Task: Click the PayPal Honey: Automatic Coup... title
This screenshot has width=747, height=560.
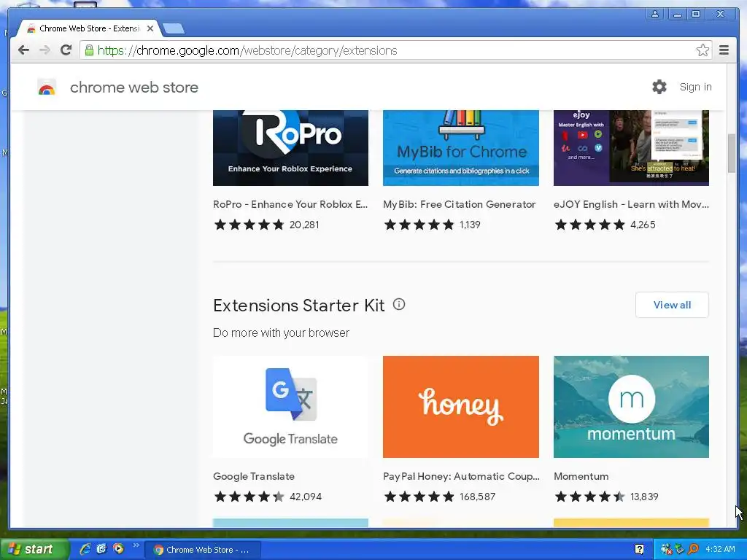Action: [x=461, y=476]
